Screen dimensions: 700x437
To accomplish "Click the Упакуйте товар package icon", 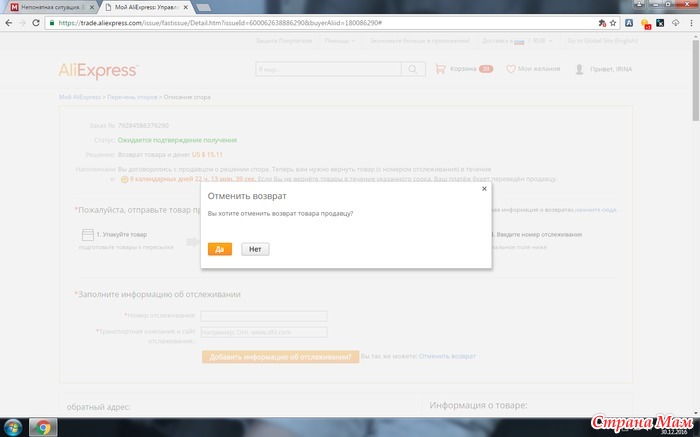I will [88, 234].
